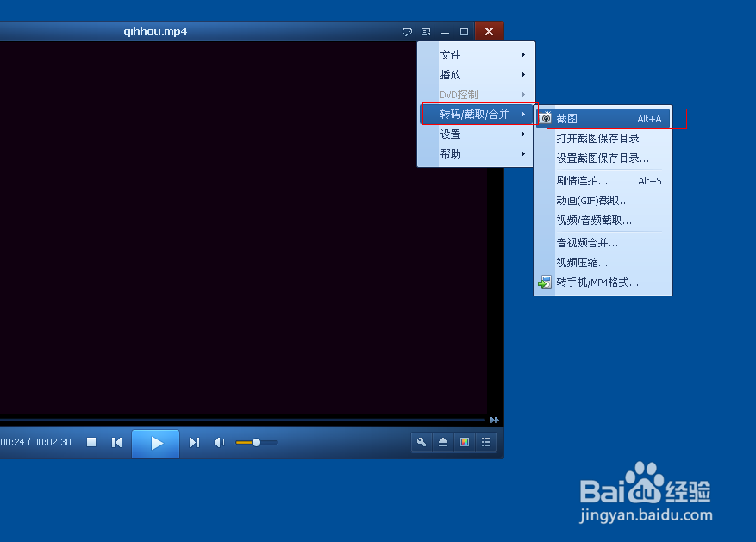756x542 pixels.
Task: Show the playlist icon
Action: click(x=486, y=442)
